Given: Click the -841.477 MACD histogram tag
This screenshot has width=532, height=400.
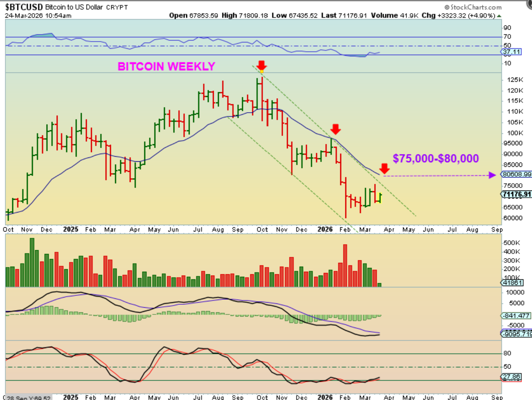Looking at the screenshot, I should tap(516, 316).
